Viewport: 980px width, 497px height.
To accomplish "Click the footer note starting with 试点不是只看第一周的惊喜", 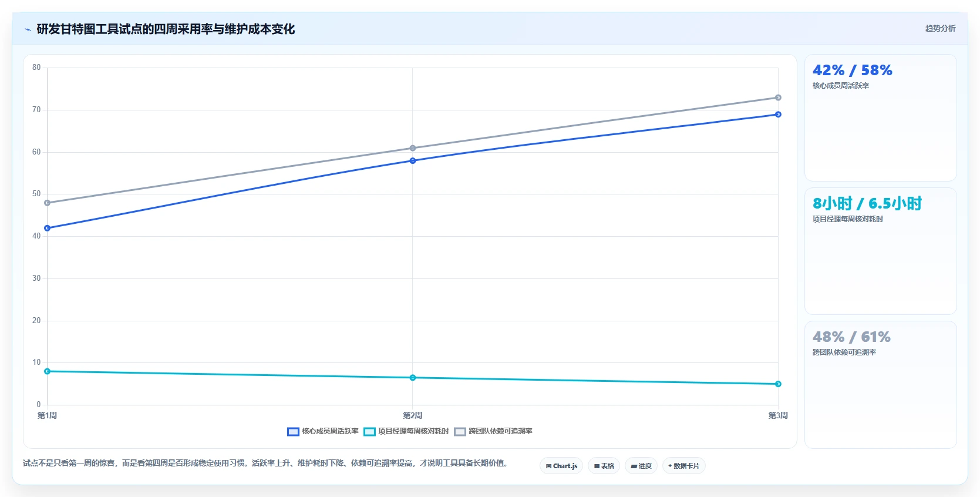I will (x=265, y=463).
